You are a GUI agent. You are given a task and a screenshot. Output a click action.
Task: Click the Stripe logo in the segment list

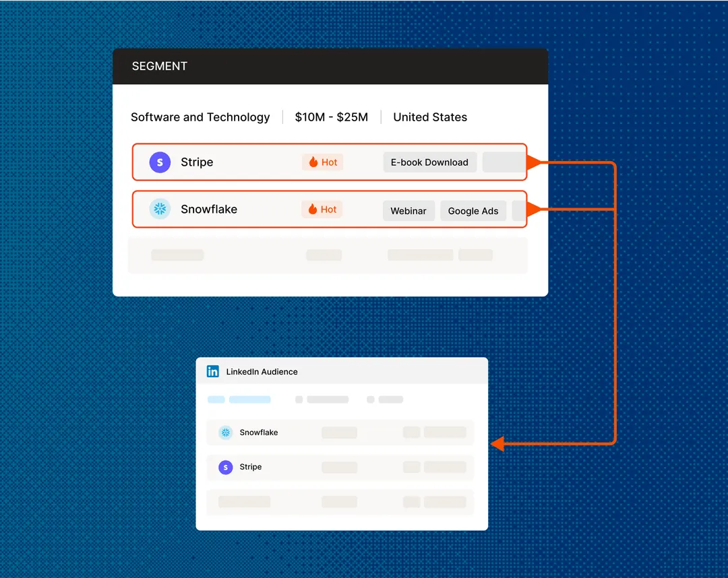pos(160,162)
